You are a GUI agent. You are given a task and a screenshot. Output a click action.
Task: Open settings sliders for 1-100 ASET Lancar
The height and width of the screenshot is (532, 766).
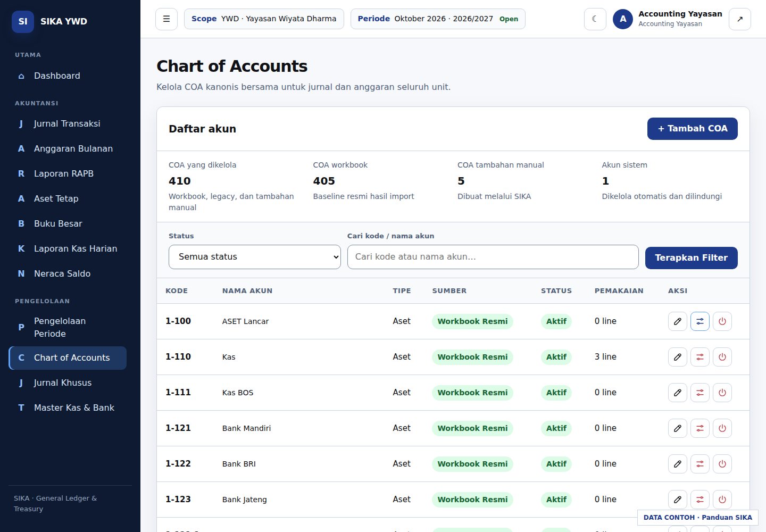pyautogui.click(x=700, y=321)
